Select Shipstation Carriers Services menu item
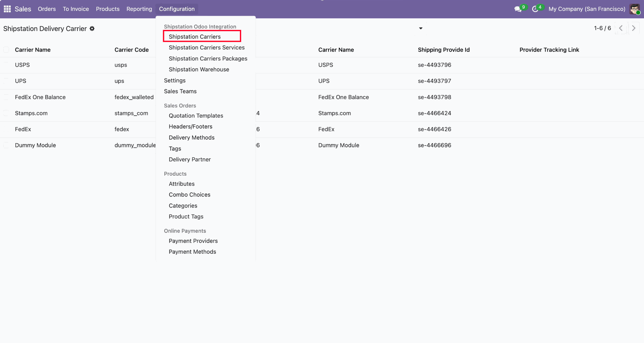Image resolution: width=644 pixels, height=343 pixels. (207, 48)
